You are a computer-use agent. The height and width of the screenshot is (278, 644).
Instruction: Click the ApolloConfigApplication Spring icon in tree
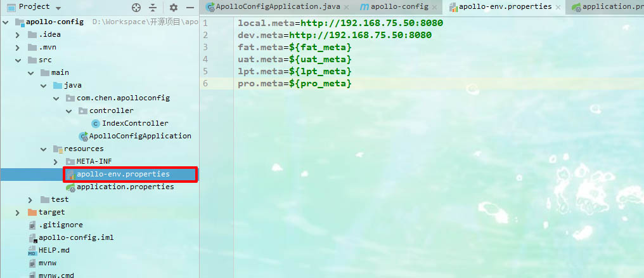pyautogui.click(x=84, y=136)
